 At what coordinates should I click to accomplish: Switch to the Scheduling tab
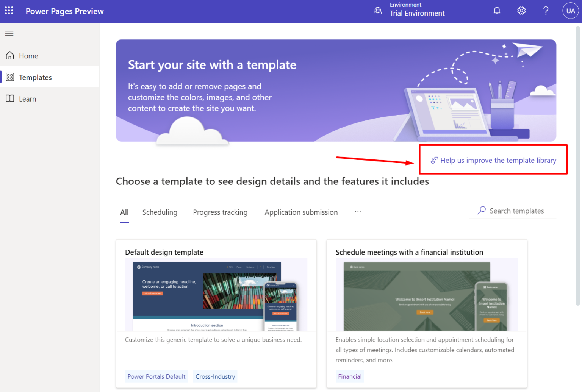(x=160, y=212)
